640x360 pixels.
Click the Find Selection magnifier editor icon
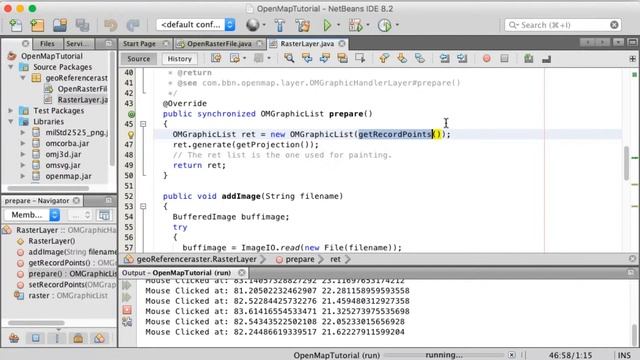coord(289,59)
